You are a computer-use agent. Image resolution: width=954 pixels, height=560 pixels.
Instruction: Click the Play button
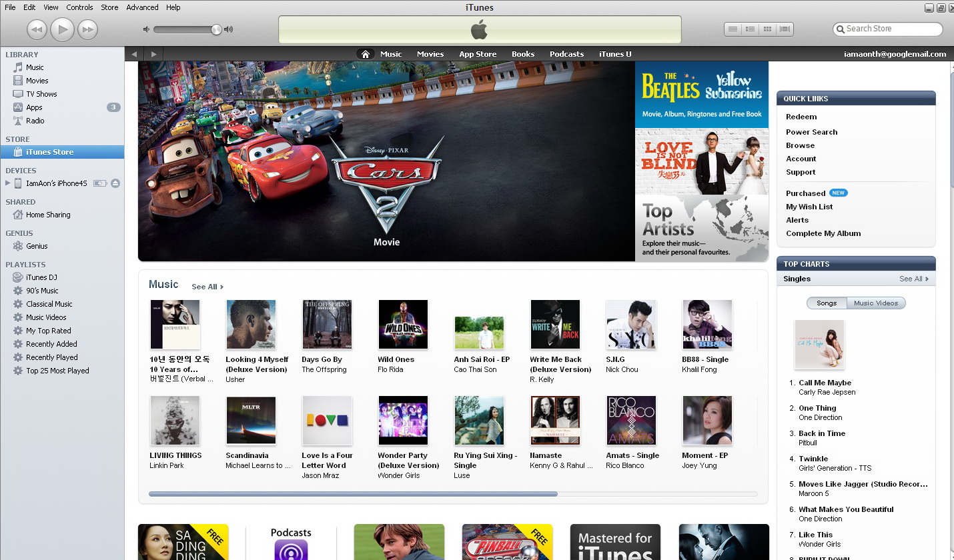[62, 29]
